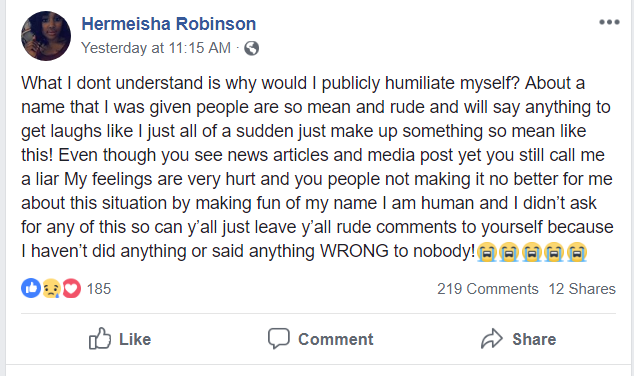Image resolution: width=634 pixels, height=376 pixels.
Task: Click the Share arrow icon
Action: [492, 339]
